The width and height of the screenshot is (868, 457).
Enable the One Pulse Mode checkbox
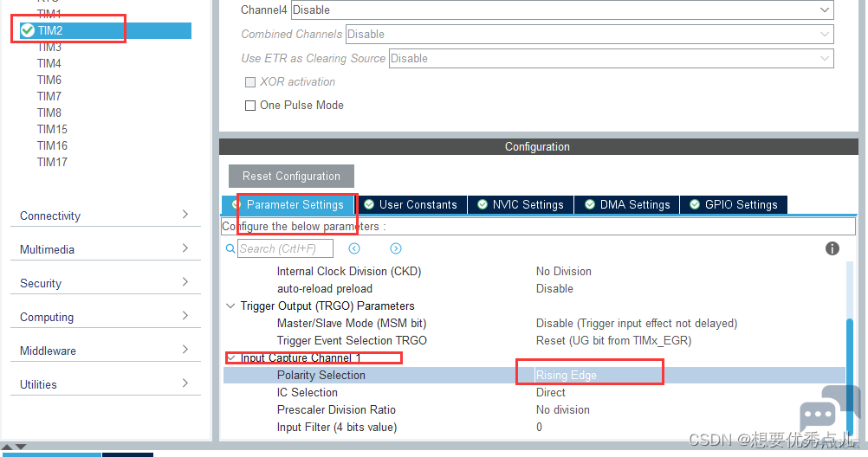[x=250, y=105]
